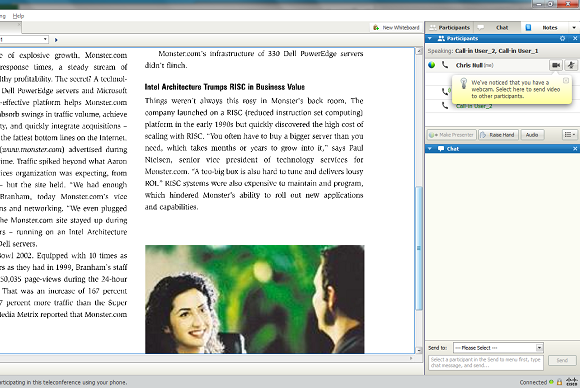
Task: Click the horizontal scrollbar right arrow
Action: pyautogui.click(x=411, y=358)
